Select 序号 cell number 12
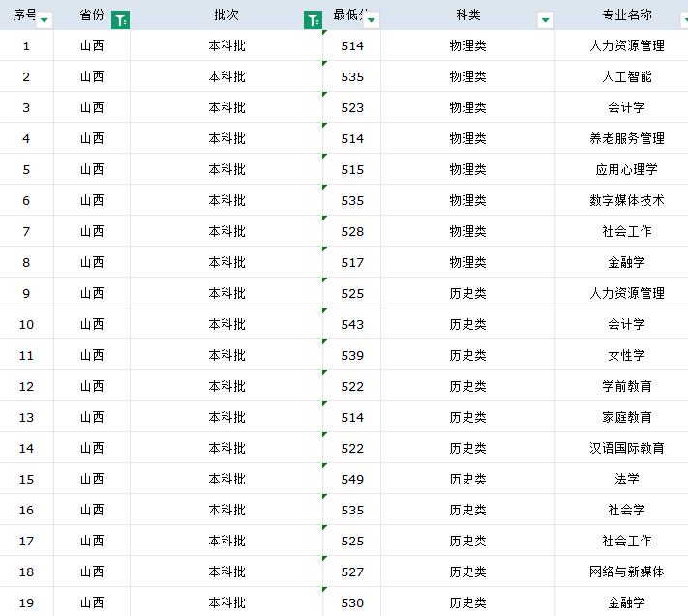Screen dimensions: 688x616 (x=27, y=386)
